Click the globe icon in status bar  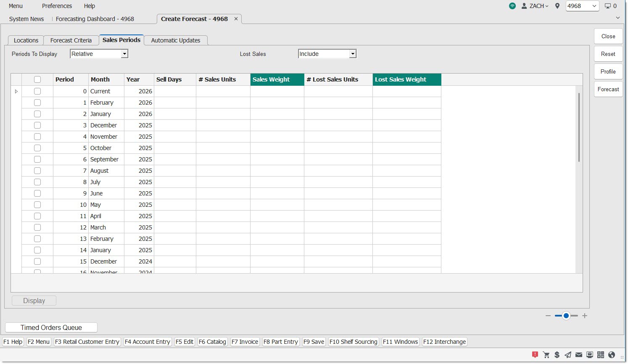[612, 355]
